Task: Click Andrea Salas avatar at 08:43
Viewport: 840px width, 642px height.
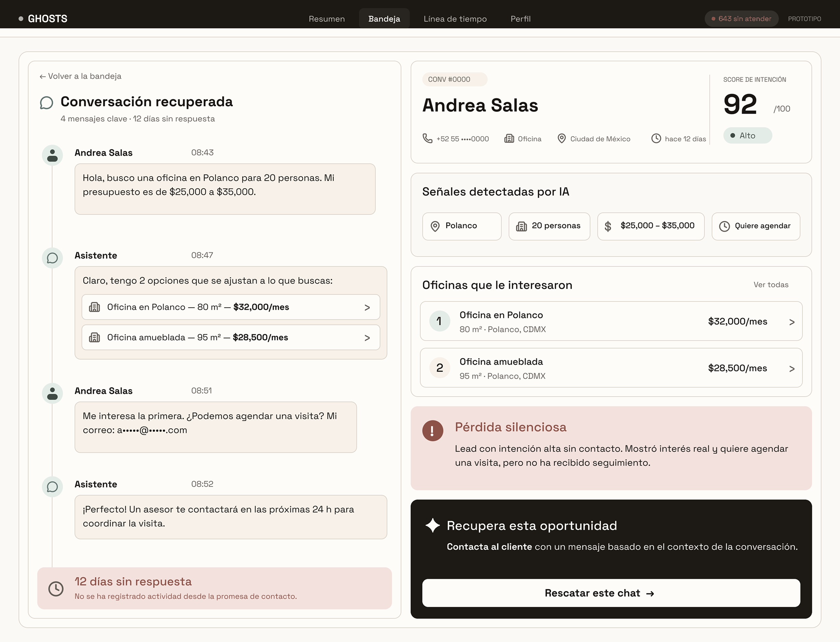Action: tap(52, 155)
